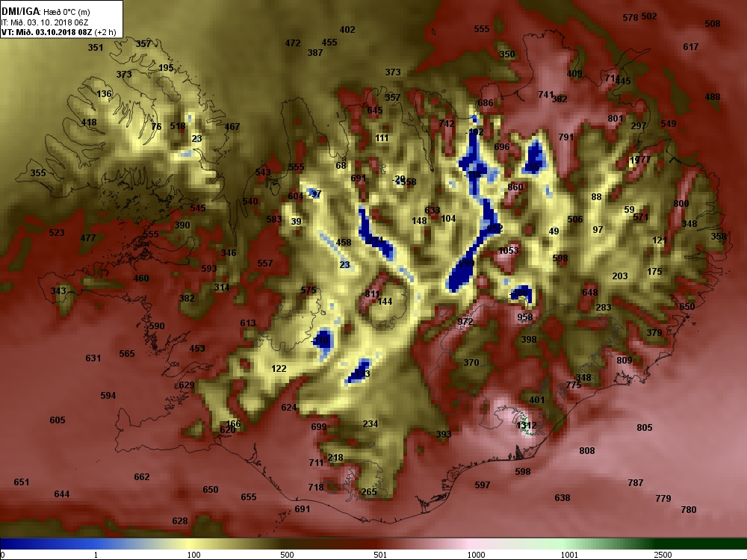Click the offshore value '787'
This screenshot has height=560, width=747.
[636, 482]
